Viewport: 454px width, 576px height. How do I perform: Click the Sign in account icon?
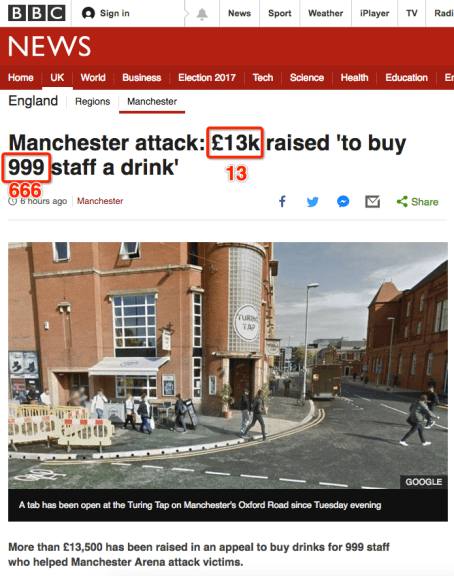coord(88,14)
